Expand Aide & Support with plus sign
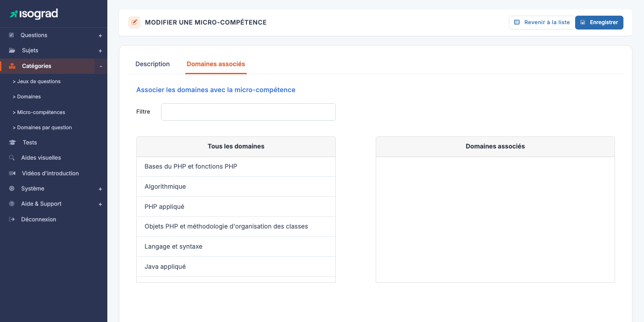Screen dimensions: 644x322 point(101,204)
